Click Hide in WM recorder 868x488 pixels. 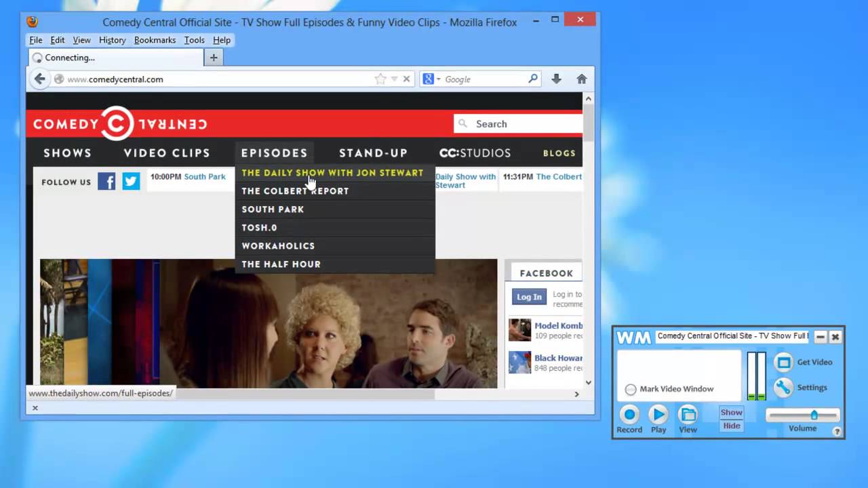click(731, 426)
